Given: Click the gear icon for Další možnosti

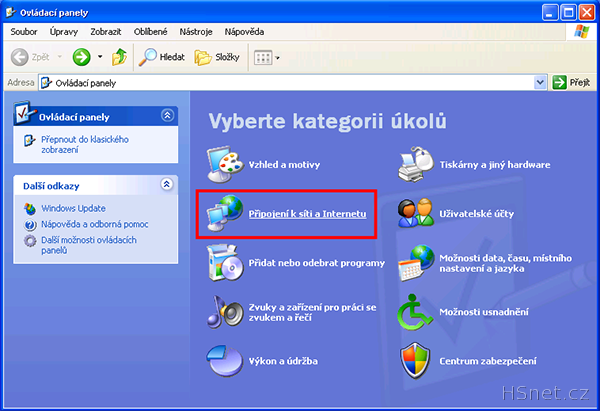Looking at the screenshot, I should [x=30, y=241].
